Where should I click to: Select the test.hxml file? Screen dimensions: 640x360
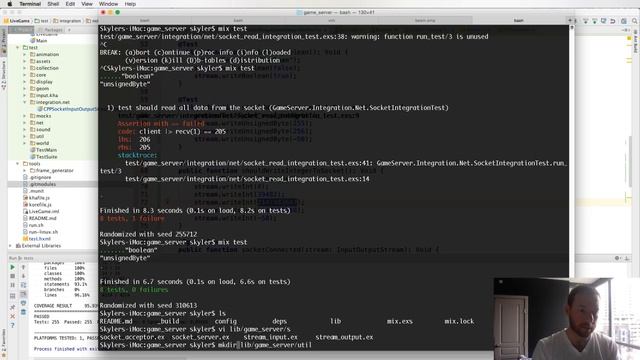pyautogui.click(x=37, y=239)
